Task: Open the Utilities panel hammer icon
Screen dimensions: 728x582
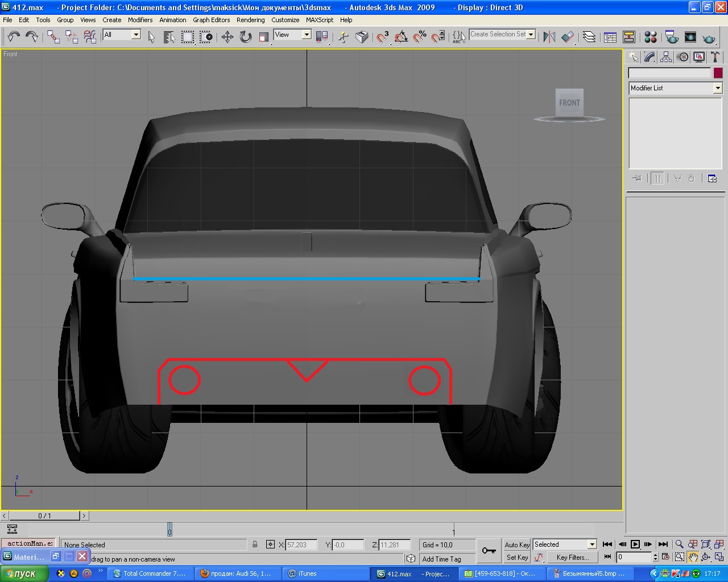Action: [715, 57]
